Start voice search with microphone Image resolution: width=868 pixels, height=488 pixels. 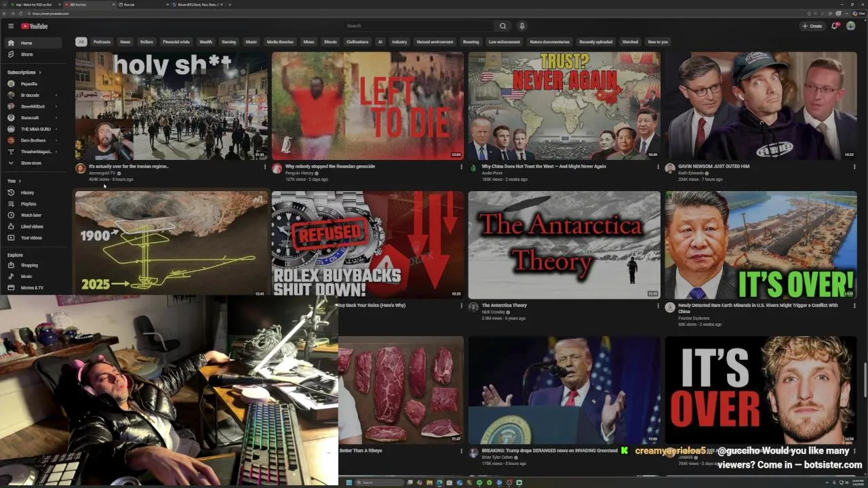[x=521, y=26]
